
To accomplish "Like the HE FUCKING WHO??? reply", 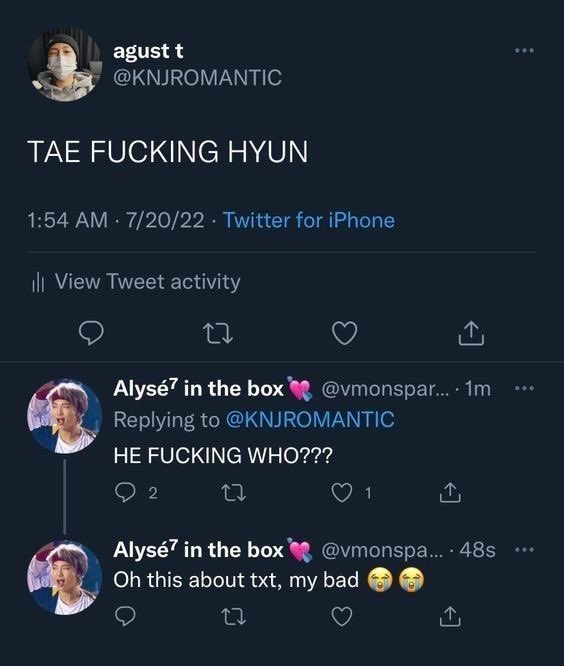I will pos(341,493).
